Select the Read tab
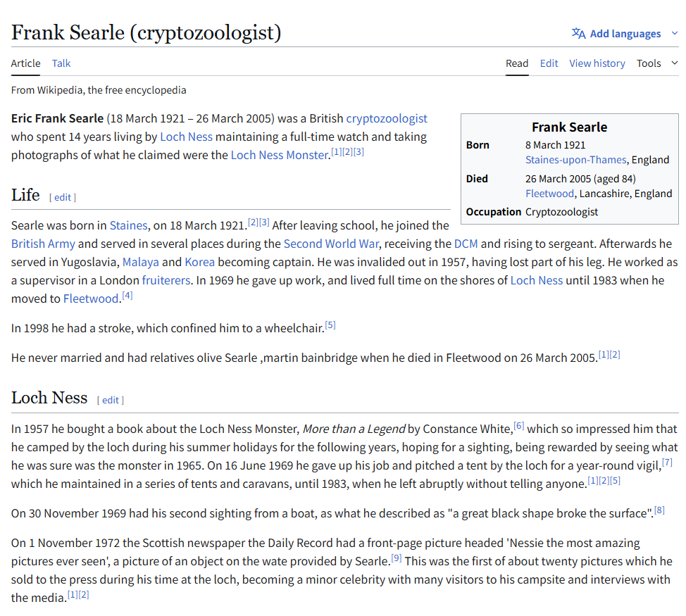 coord(517,63)
